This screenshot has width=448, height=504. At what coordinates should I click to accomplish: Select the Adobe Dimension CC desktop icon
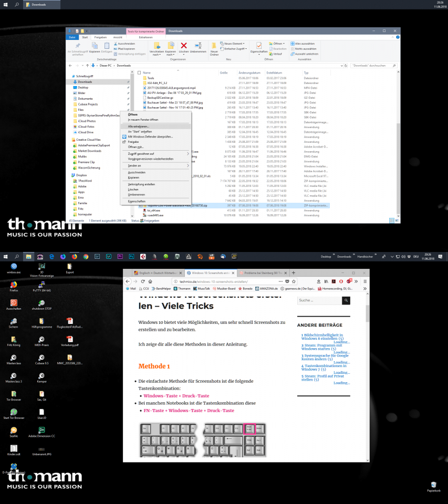41,432
